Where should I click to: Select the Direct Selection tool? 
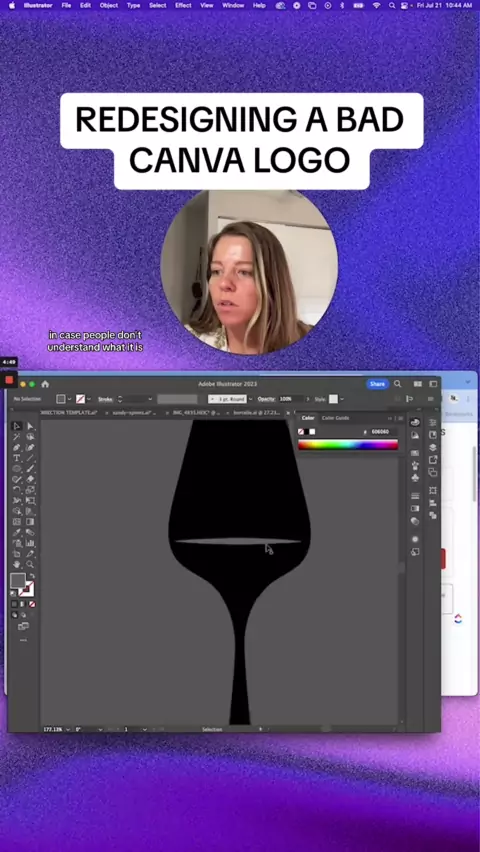click(30, 426)
